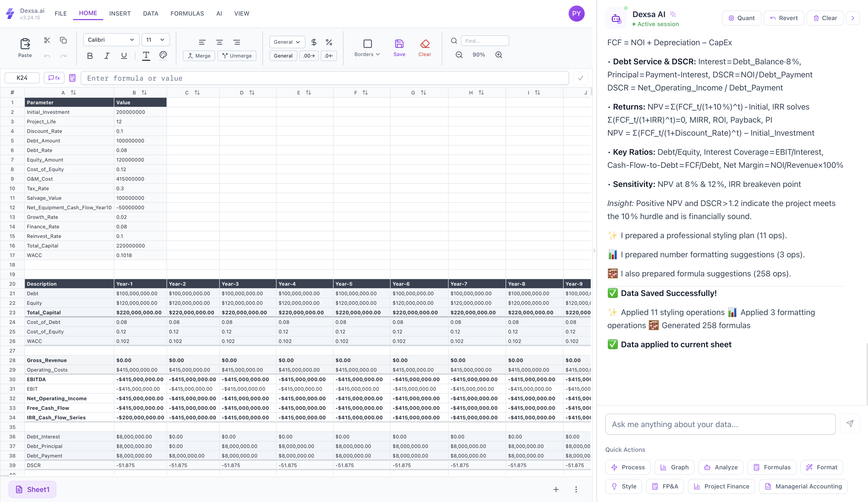The image size is (868, 502).
Task: Click the zoom out magnifier icon
Action: (459, 55)
